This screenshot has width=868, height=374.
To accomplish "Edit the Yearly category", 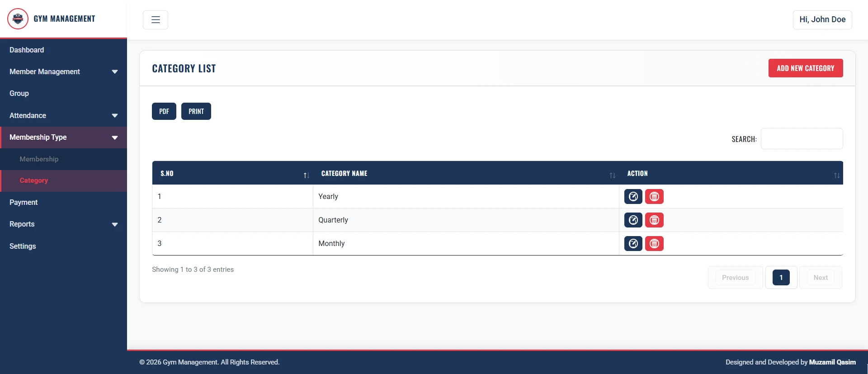I will [x=633, y=197].
